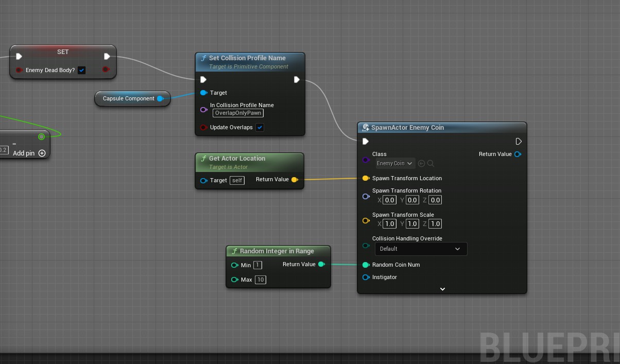Click Set Collision Profile Name input exec pin

(x=203, y=79)
